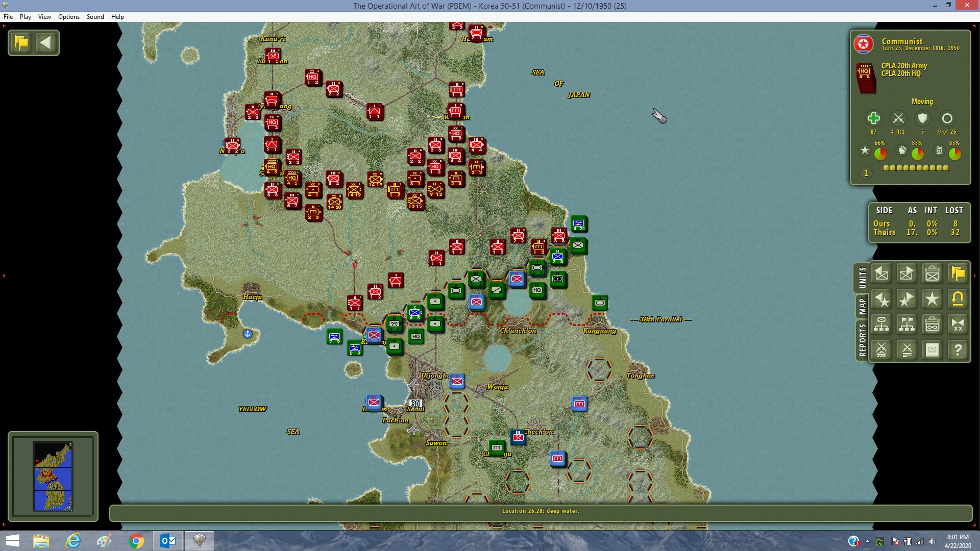Click the Communist flag emblem
The image size is (980, 551).
point(864,44)
